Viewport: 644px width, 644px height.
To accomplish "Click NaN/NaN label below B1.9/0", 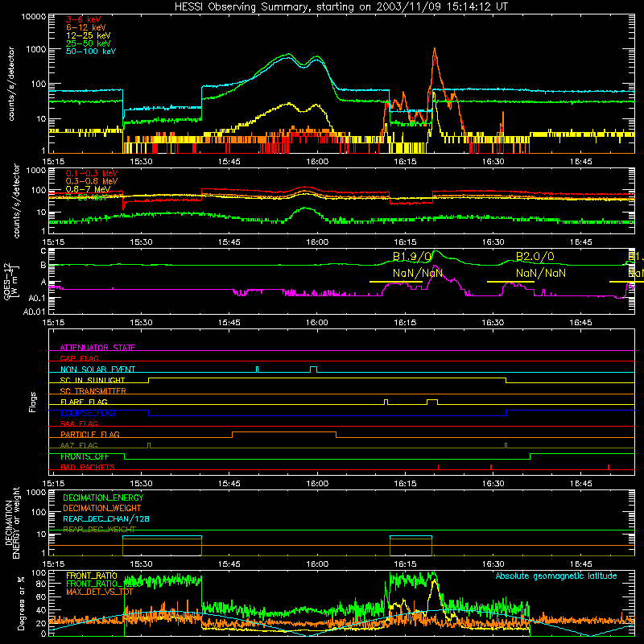I will 417,273.
